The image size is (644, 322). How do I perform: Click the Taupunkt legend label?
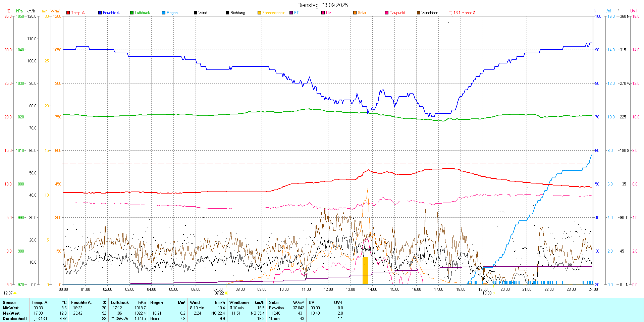click(x=397, y=13)
